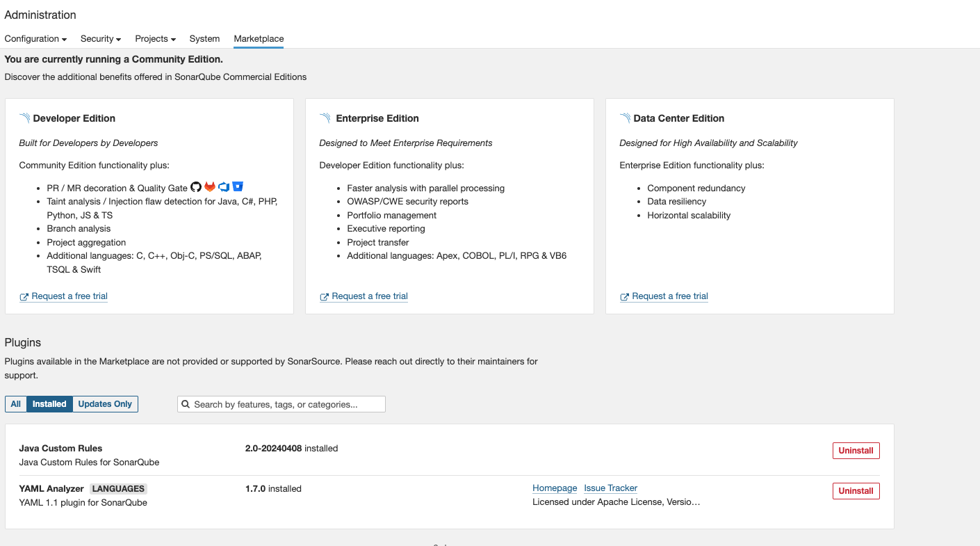980x546 pixels.
Task: Switch to the Marketplace tab
Action: coord(259,39)
